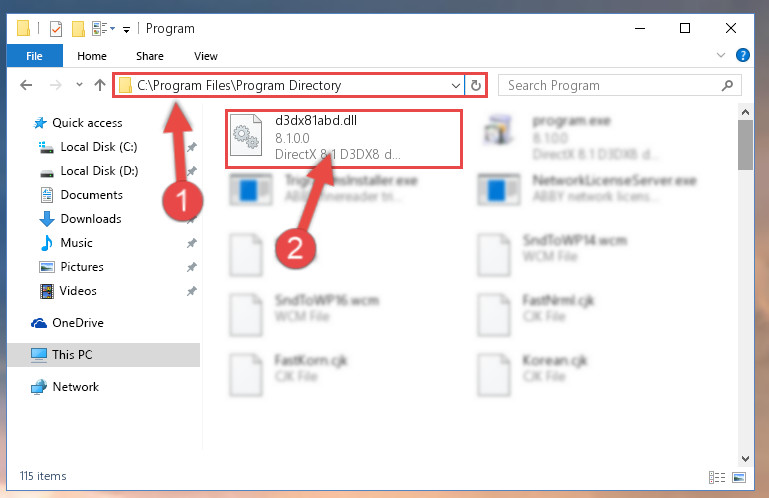Expand the address bar history dropdown
This screenshot has width=769, height=498.
456,86
